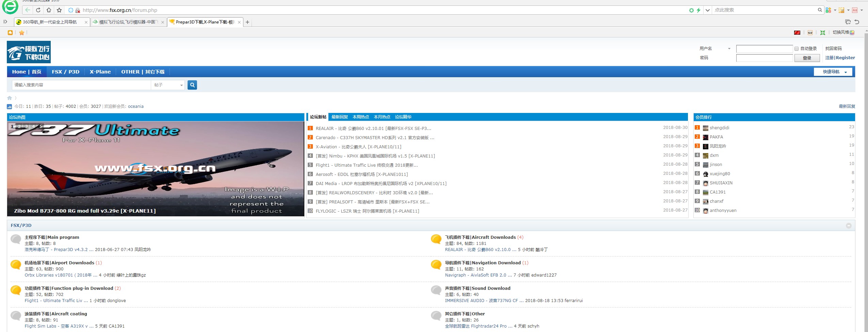Click the magnifier in browser search box
This screenshot has width=868, height=332.
tap(820, 10)
